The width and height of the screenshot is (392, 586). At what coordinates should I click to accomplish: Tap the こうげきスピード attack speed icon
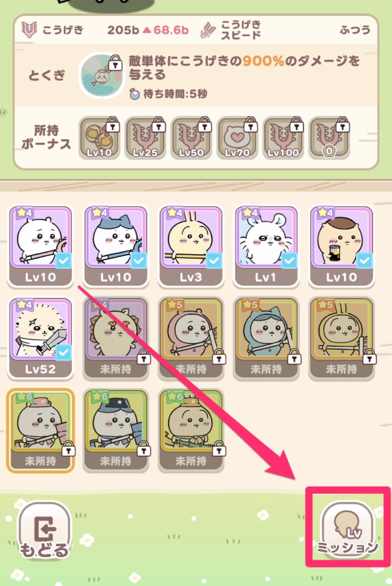[x=208, y=30]
